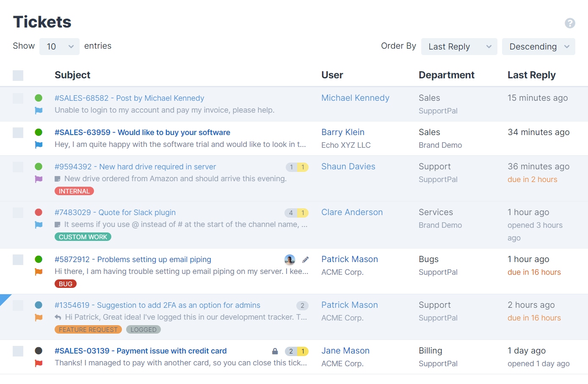Image resolution: width=588 pixels, height=384 pixels.
Task: Click the purple flag on ticket #9594392
Action: [39, 179]
